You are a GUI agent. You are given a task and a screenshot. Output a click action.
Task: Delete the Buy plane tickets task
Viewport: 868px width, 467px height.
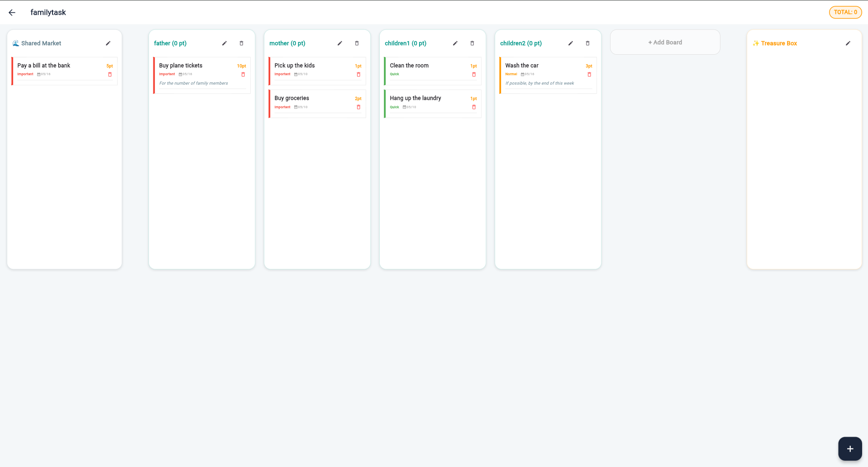point(243,75)
